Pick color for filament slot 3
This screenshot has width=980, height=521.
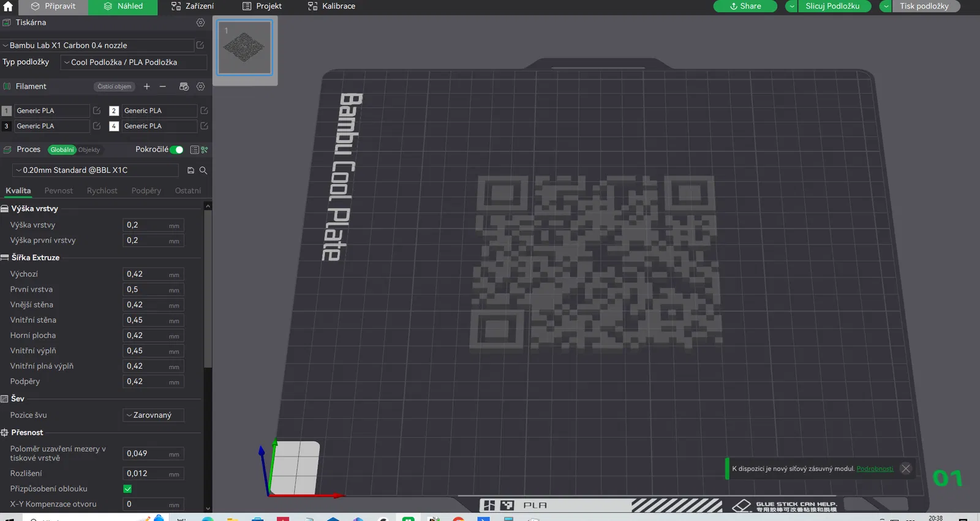[7, 126]
